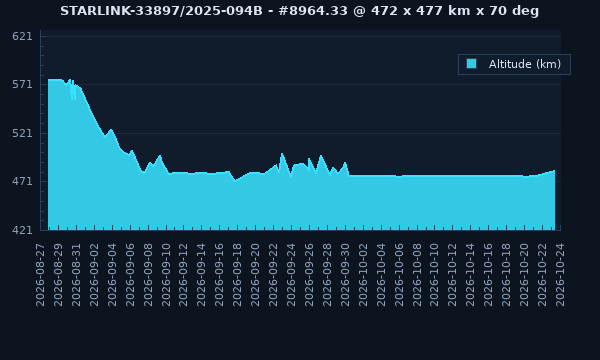Click the 2026-09-14 date label
This screenshot has height=360, width=600.
point(202,275)
